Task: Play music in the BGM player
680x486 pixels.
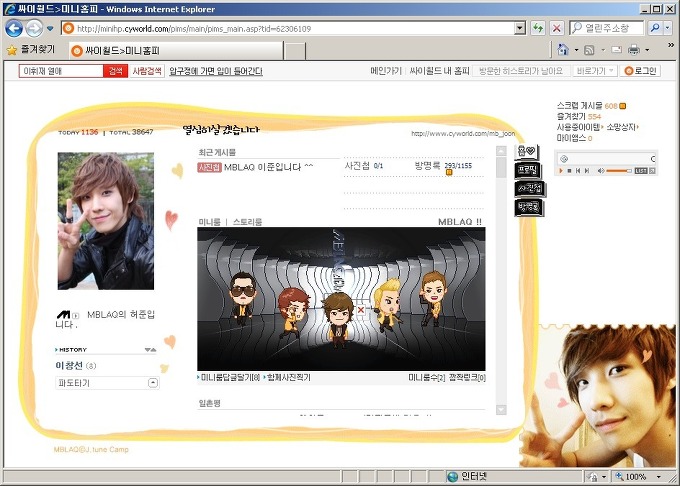Action: click(561, 171)
